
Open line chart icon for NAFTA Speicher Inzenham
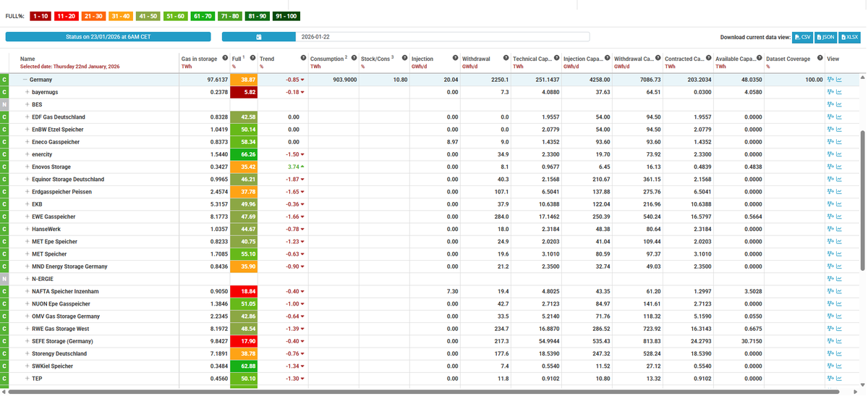tap(839, 291)
